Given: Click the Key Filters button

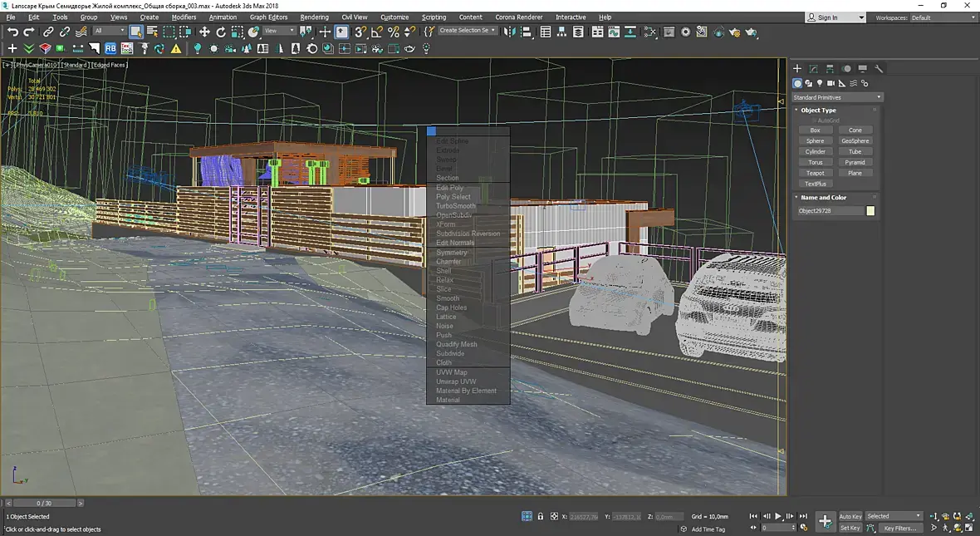Looking at the screenshot, I should [899, 528].
